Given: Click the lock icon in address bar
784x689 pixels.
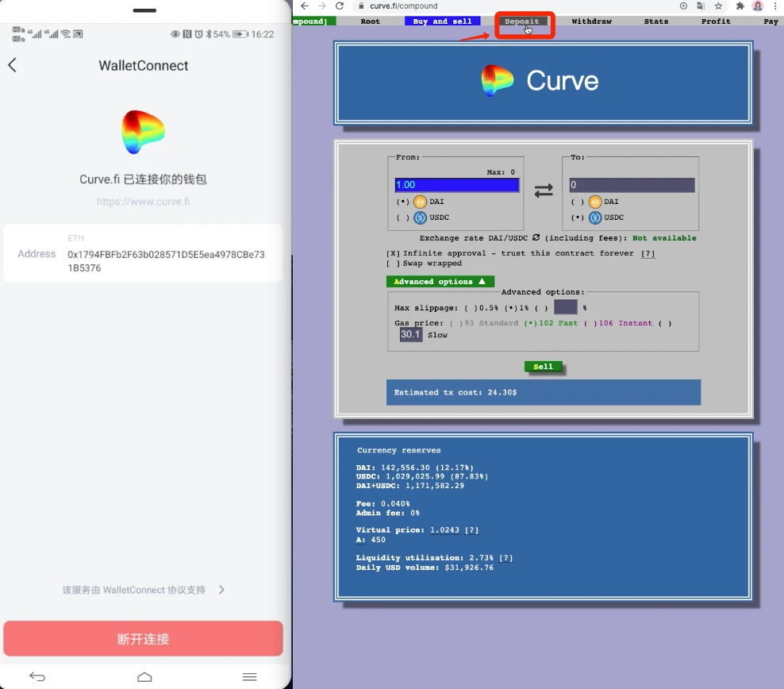Looking at the screenshot, I should tap(361, 6).
